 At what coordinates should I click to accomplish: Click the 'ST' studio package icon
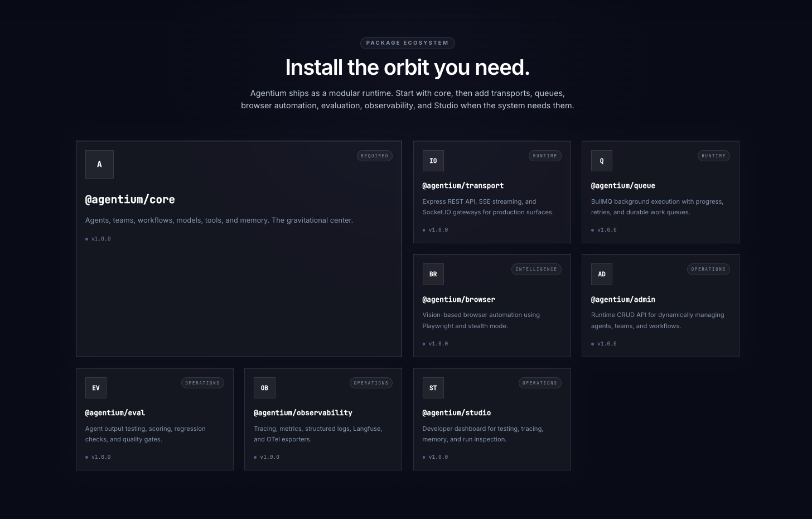(x=433, y=388)
